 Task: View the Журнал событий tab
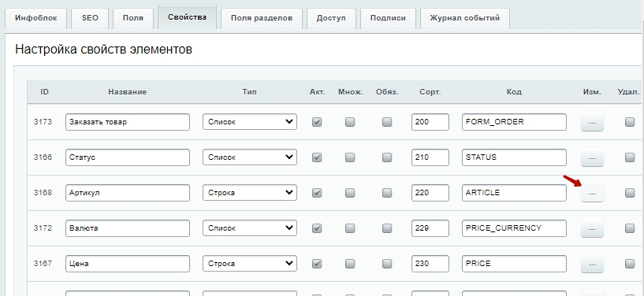(464, 18)
